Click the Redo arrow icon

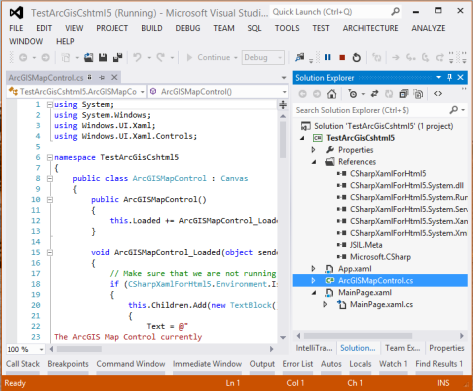(x=161, y=58)
